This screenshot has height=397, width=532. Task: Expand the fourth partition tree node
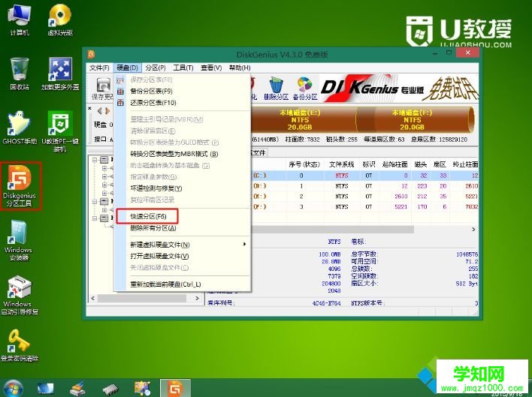[104, 193]
